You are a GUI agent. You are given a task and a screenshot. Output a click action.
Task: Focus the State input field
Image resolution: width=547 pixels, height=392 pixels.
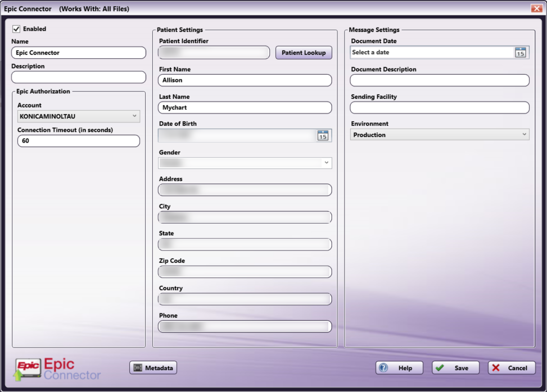pyautogui.click(x=245, y=245)
